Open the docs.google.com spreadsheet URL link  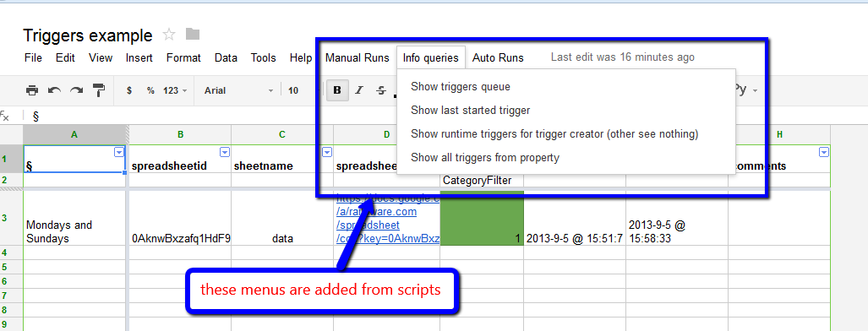(x=387, y=219)
